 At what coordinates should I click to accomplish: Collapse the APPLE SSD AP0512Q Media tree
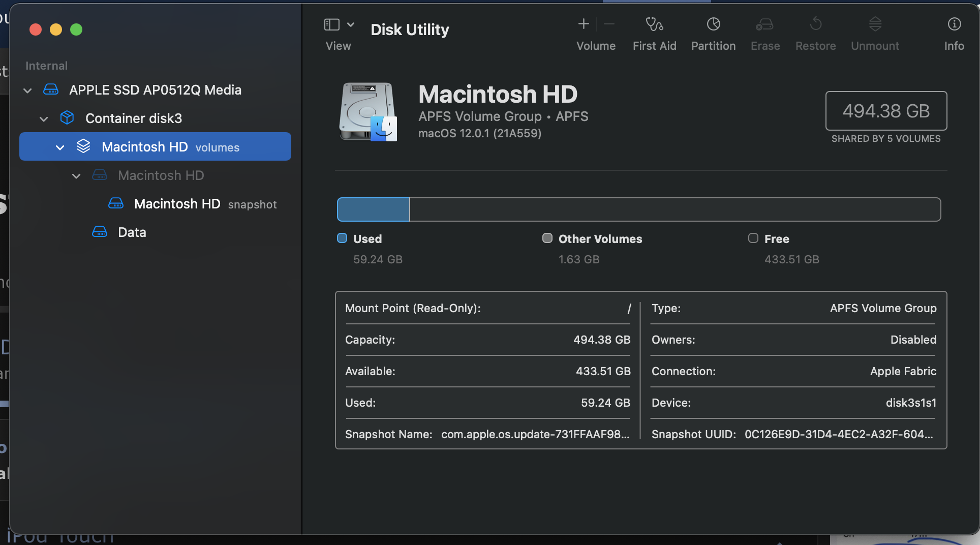coord(27,90)
